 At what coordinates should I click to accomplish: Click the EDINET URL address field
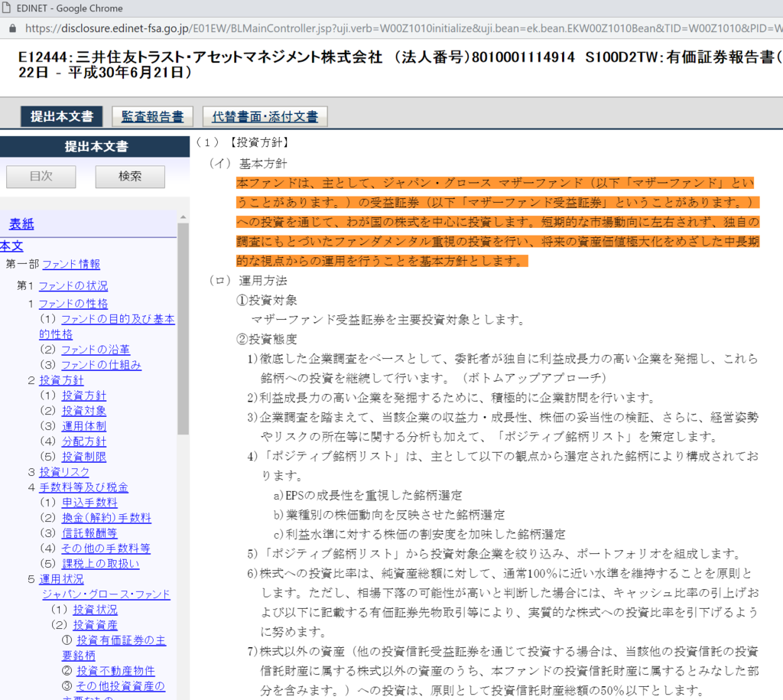(404, 28)
